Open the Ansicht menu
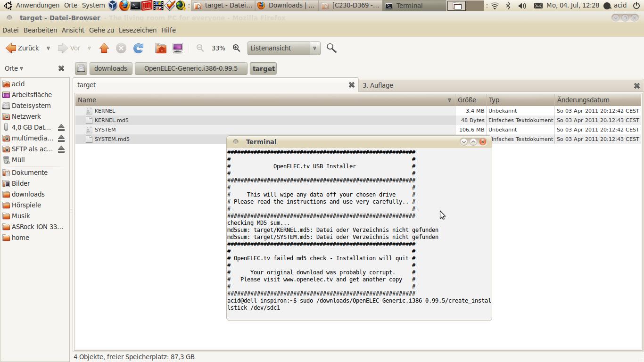Viewport: 644px width, 362px height. pyautogui.click(x=73, y=30)
